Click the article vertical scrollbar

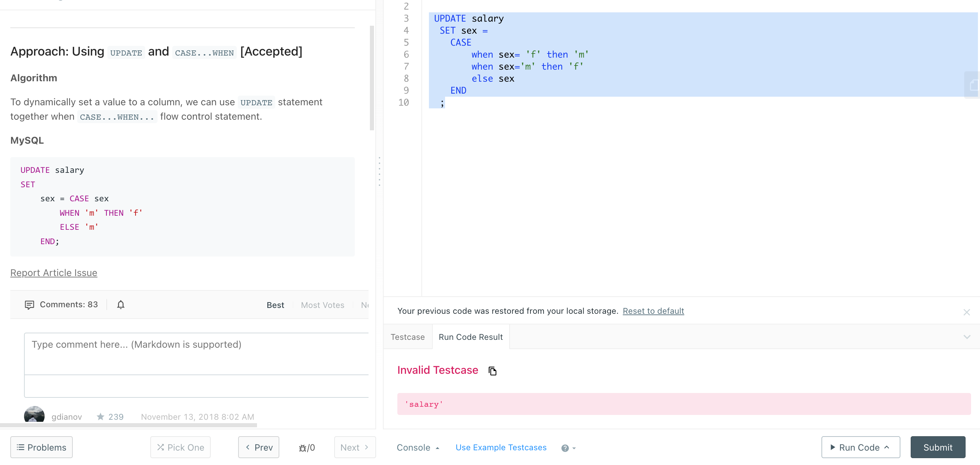coord(372,78)
